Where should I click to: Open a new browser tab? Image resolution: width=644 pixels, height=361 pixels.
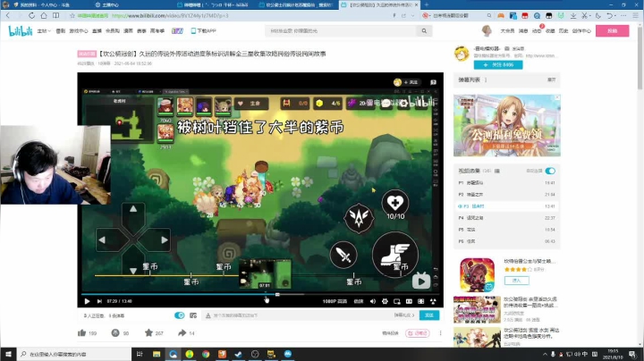[427, 5]
